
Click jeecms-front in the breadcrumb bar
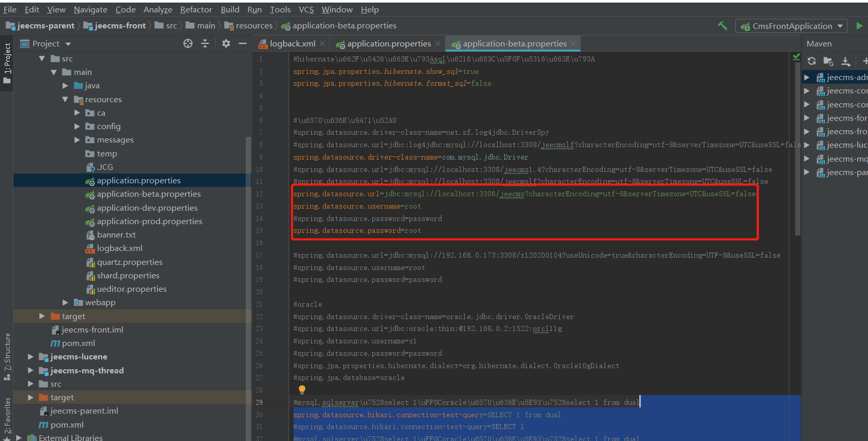pos(120,26)
